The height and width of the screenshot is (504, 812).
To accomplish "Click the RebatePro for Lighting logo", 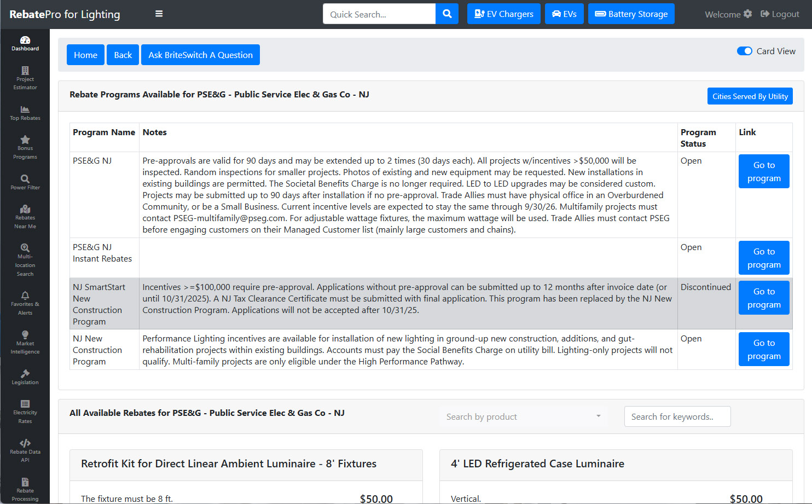I will (x=65, y=14).
